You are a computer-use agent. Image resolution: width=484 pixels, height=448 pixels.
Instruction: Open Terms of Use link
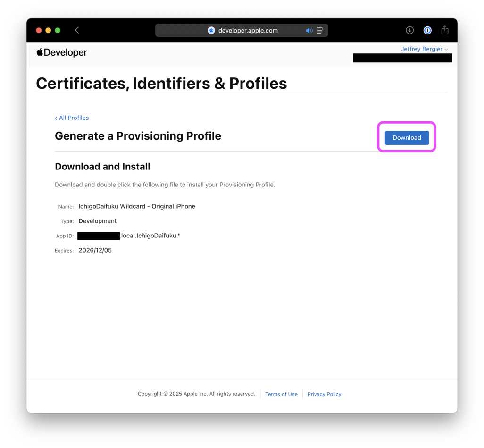(x=281, y=394)
